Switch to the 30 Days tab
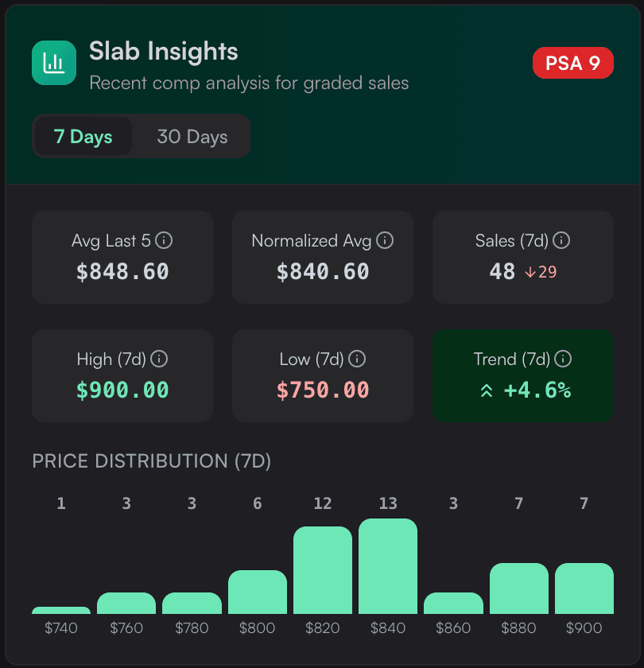This screenshot has width=644, height=668. click(192, 136)
